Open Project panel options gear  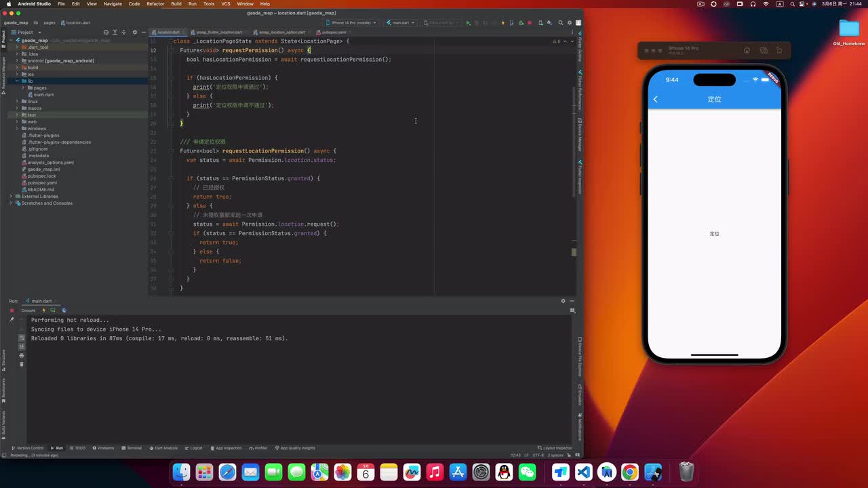[134, 32]
